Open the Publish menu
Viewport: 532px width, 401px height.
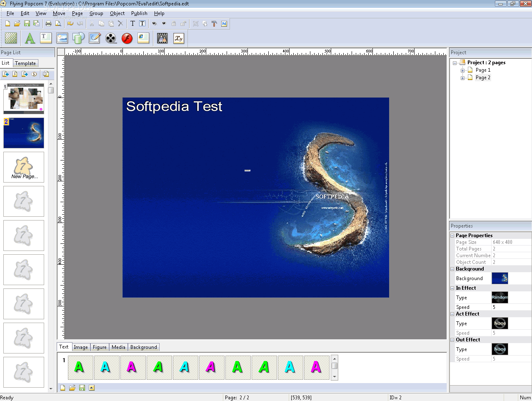pyautogui.click(x=139, y=13)
